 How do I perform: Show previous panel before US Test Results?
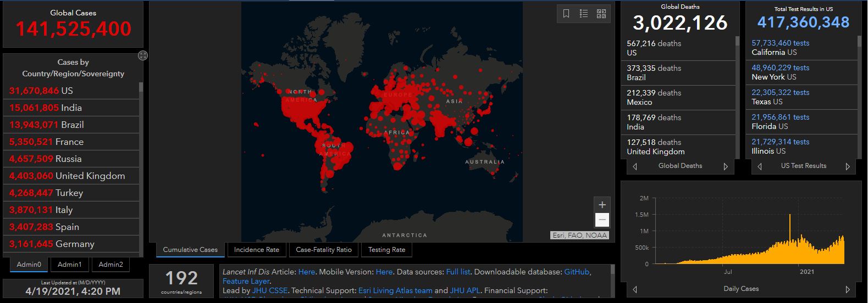click(x=760, y=166)
